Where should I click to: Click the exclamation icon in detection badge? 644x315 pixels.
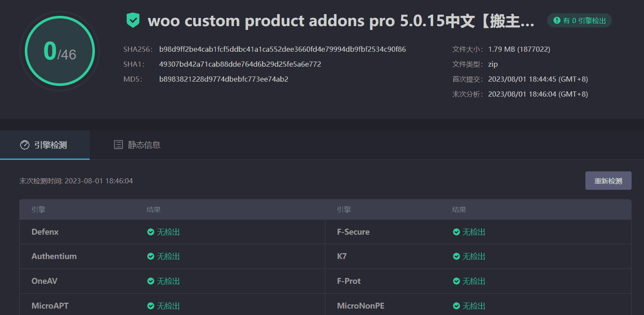(557, 20)
